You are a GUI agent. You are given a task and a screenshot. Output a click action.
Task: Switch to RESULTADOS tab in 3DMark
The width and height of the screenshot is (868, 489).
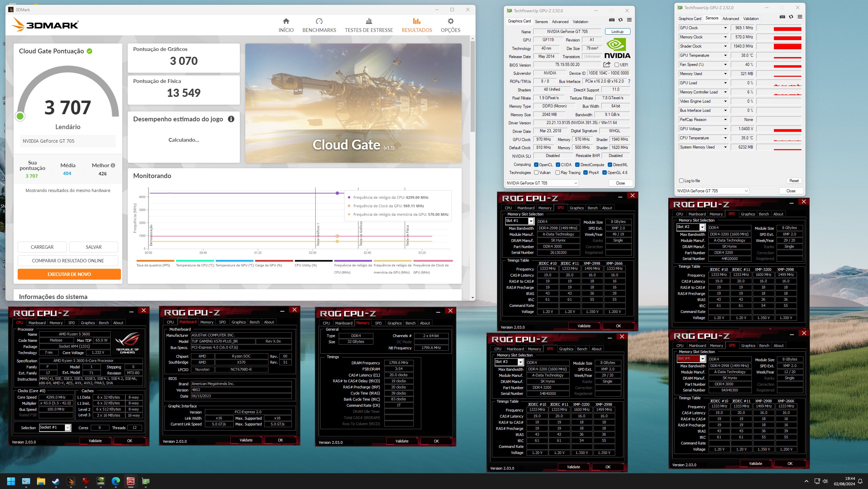pos(417,25)
